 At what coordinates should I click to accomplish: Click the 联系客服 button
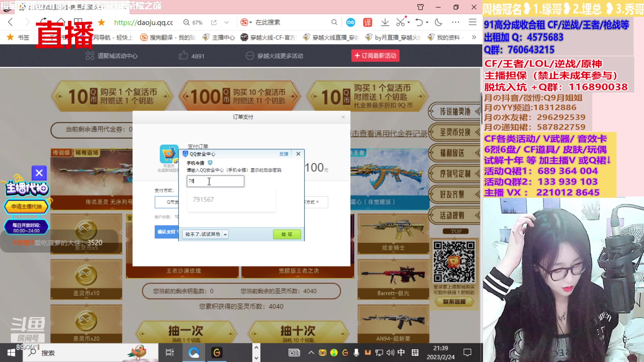(454, 302)
